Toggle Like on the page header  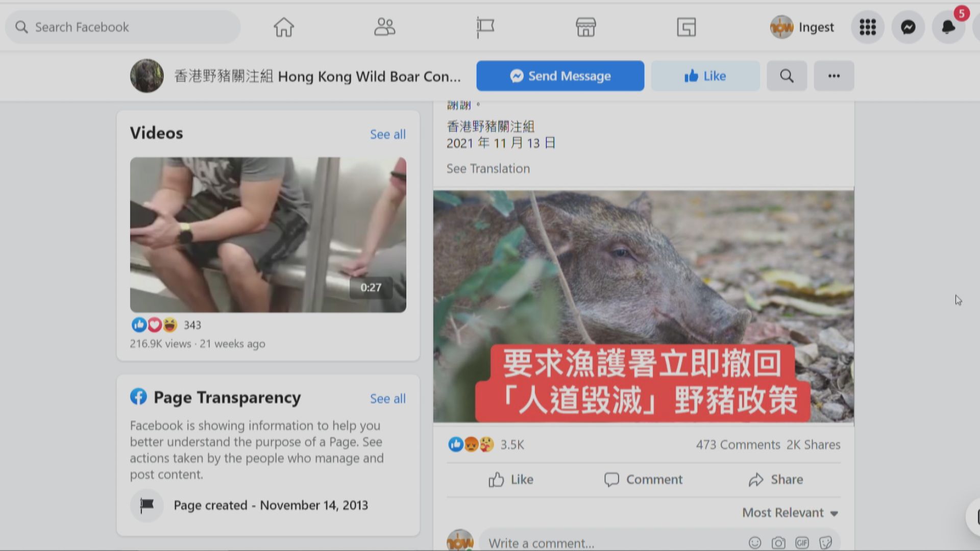coord(705,76)
